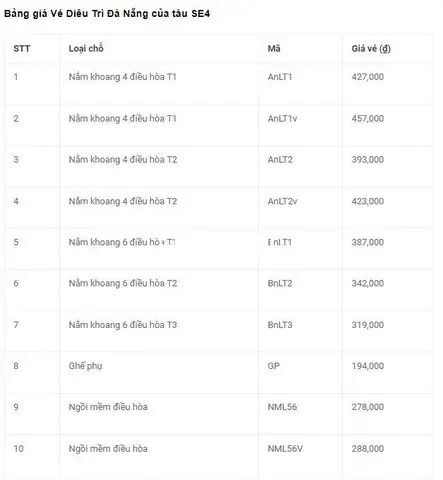Click the Loại chỗ column header
This screenshot has height=480, width=443.
click(x=86, y=49)
